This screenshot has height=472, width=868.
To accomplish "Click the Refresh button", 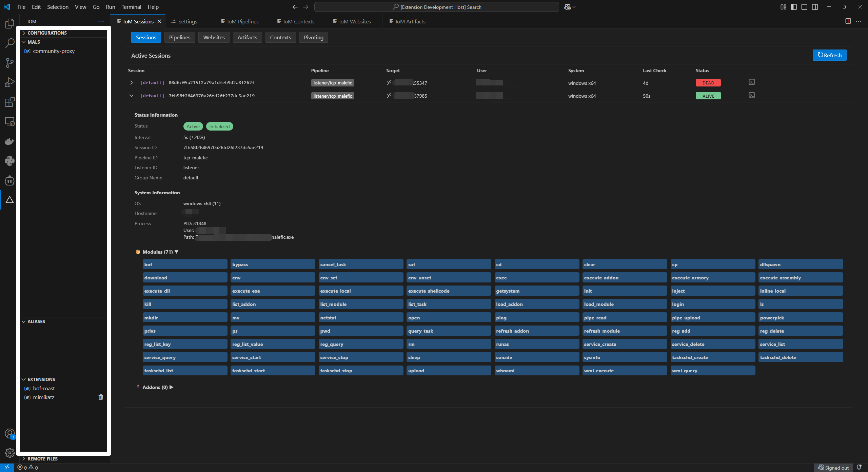I will (829, 55).
